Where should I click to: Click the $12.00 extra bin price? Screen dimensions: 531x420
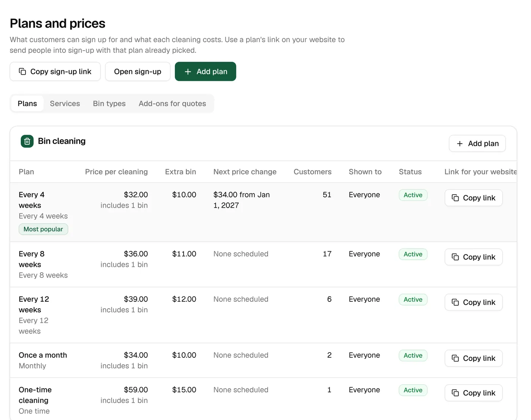tap(184, 299)
